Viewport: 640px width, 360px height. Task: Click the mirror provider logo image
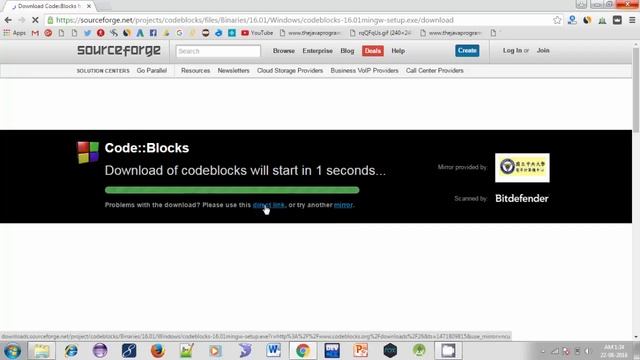(x=522, y=168)
